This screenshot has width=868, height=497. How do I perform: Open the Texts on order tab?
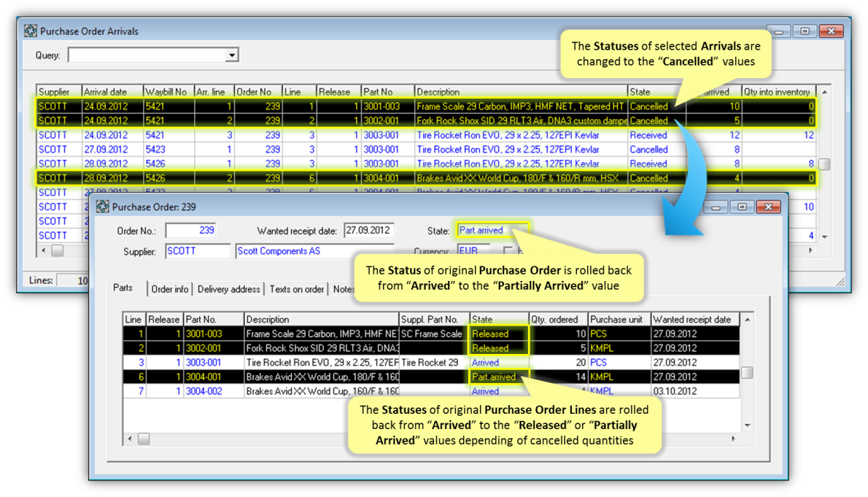297,289
